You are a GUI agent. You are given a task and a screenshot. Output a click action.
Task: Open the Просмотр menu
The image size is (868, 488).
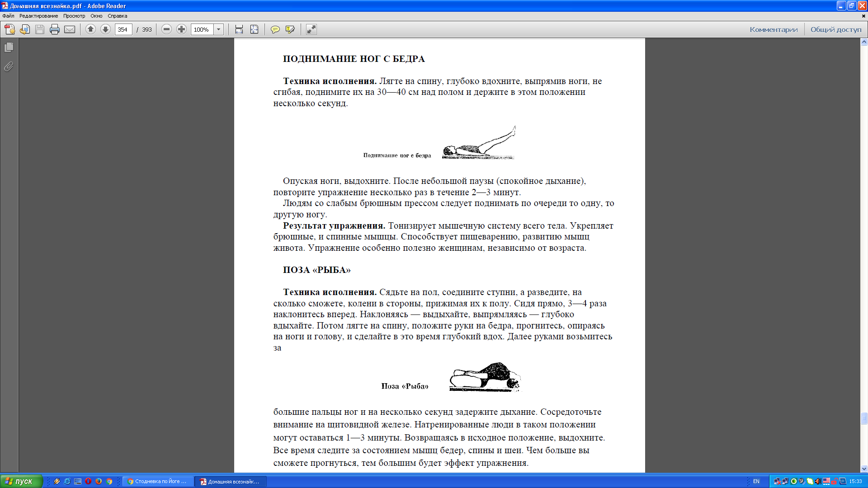tap(74, 16)
